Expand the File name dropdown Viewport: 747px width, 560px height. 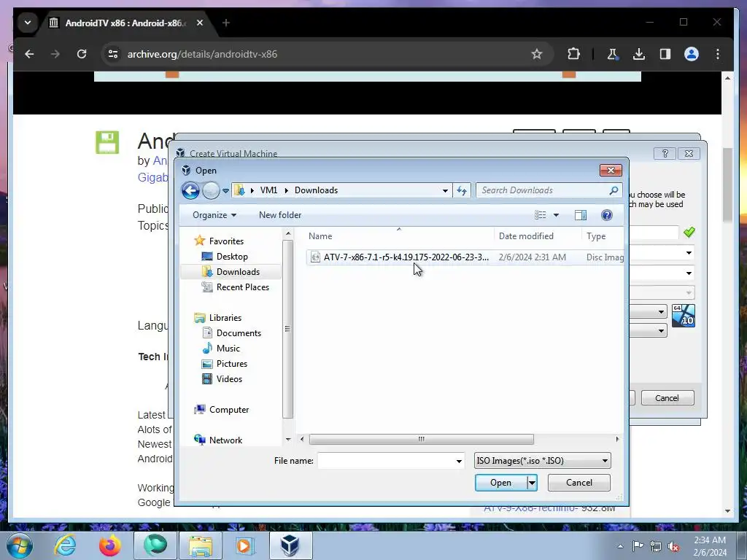point(459,461)
